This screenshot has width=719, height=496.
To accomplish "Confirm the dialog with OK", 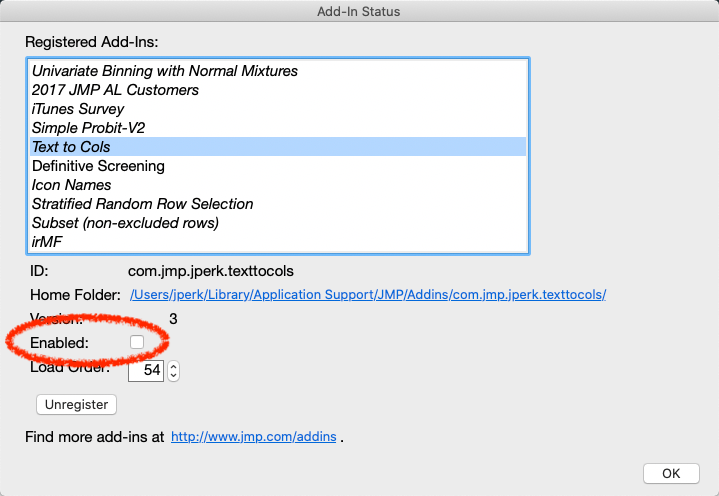I will [x=671, y=474].
